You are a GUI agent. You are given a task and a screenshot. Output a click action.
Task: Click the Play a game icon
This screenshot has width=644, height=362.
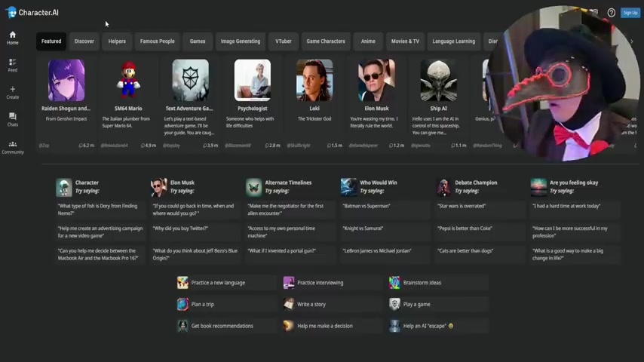(x=394, y=304)
